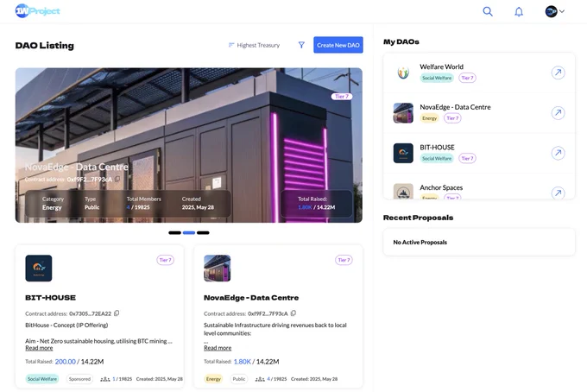Image resolution: width=587 pixels, height=392 pixels.
Task: Click Tier 7 badge on banner
Action: click(x=342, y=96)
